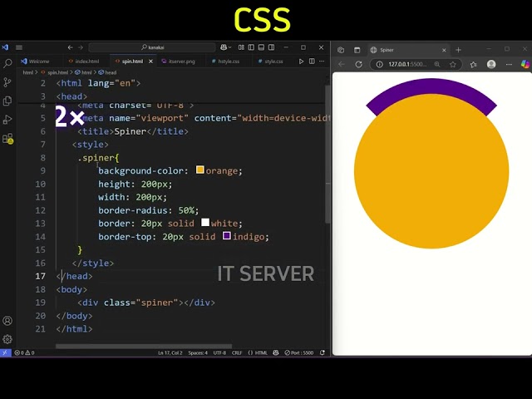Click the indigo color swatch
This screenshot has width=532, height=399.
pos(227,235)
